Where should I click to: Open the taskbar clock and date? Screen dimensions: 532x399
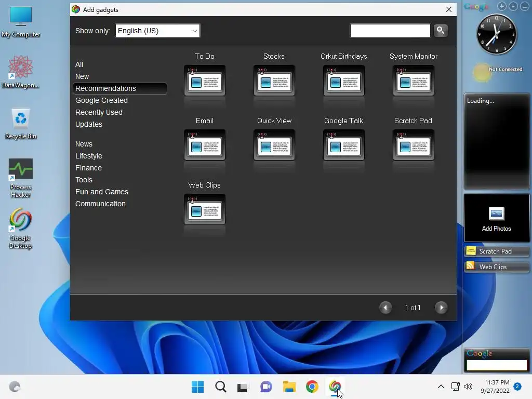[495, 387]
